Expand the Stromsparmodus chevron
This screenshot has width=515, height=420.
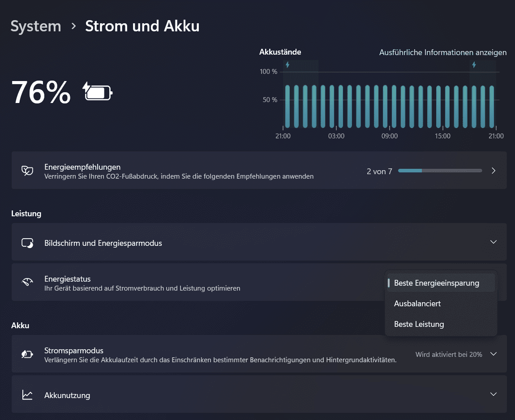(494, 354)
